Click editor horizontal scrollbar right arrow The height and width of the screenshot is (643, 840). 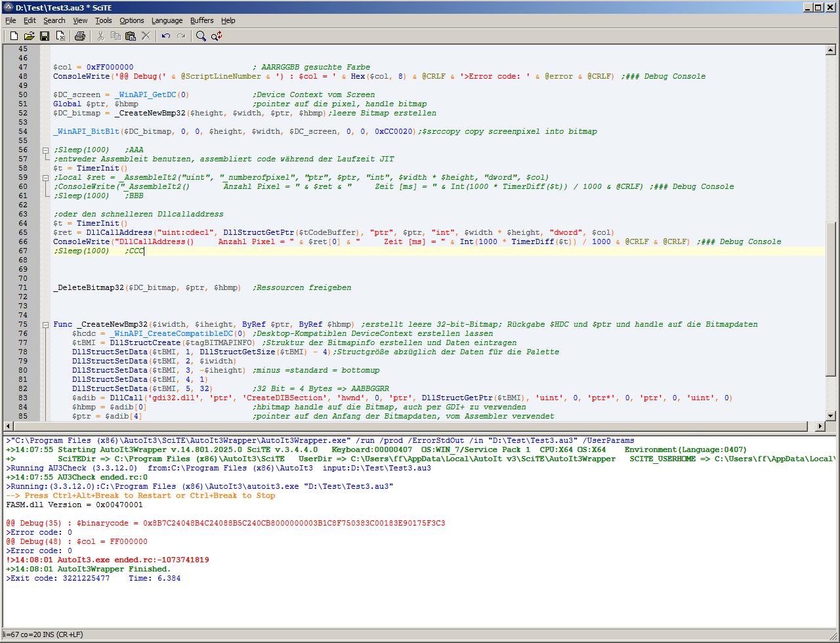(820, 426)
